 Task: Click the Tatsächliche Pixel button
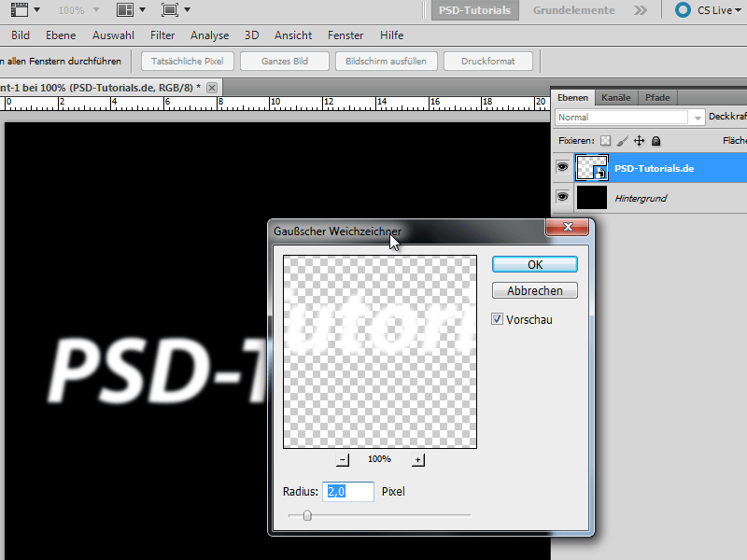pos(188,61)
